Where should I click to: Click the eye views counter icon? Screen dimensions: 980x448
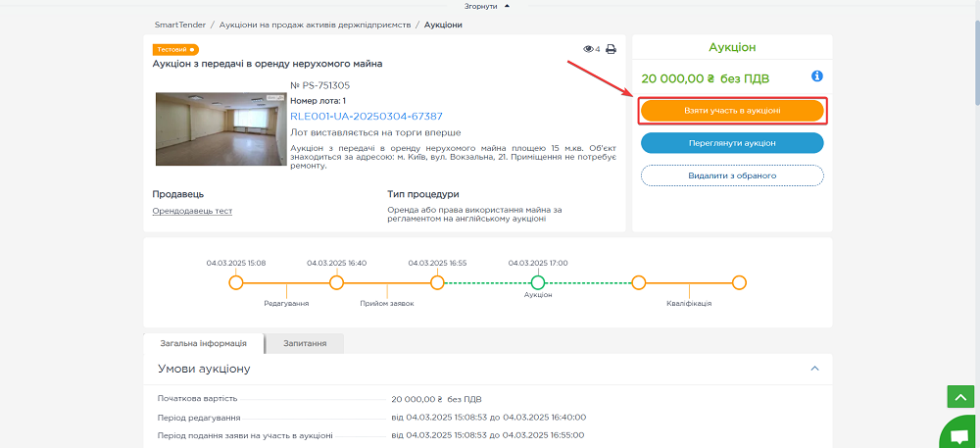588,49
